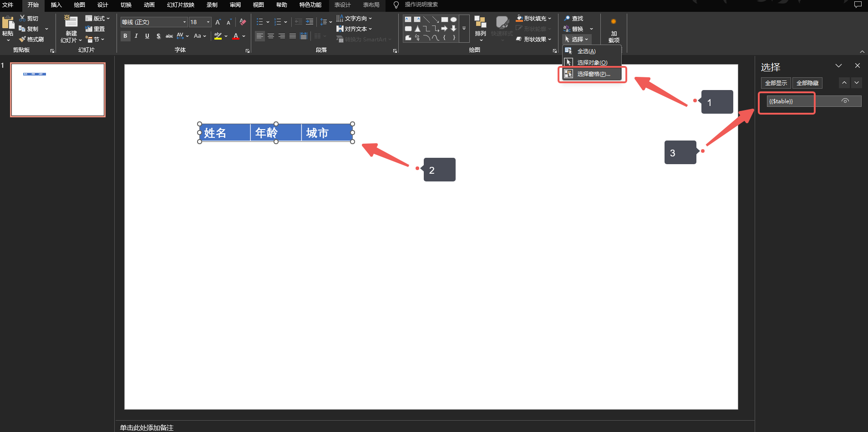This screenshot has height=432, width=868.
Task: Choose 全选(A) from the Select menu
Action: click(592, 51)
